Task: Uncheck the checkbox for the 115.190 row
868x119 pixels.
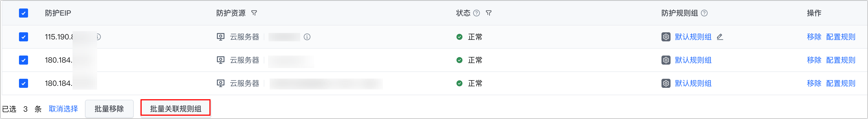Action: point(24,37)
